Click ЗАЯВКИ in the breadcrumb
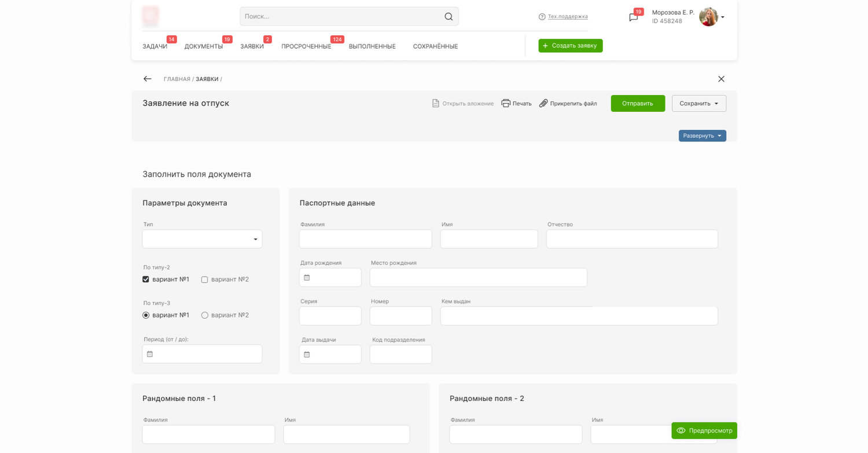The image size is (868, 453). [207, 79]
